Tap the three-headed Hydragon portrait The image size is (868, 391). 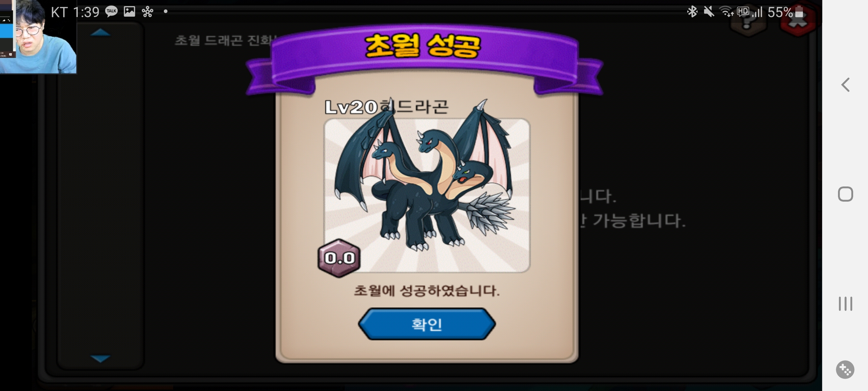427,195
